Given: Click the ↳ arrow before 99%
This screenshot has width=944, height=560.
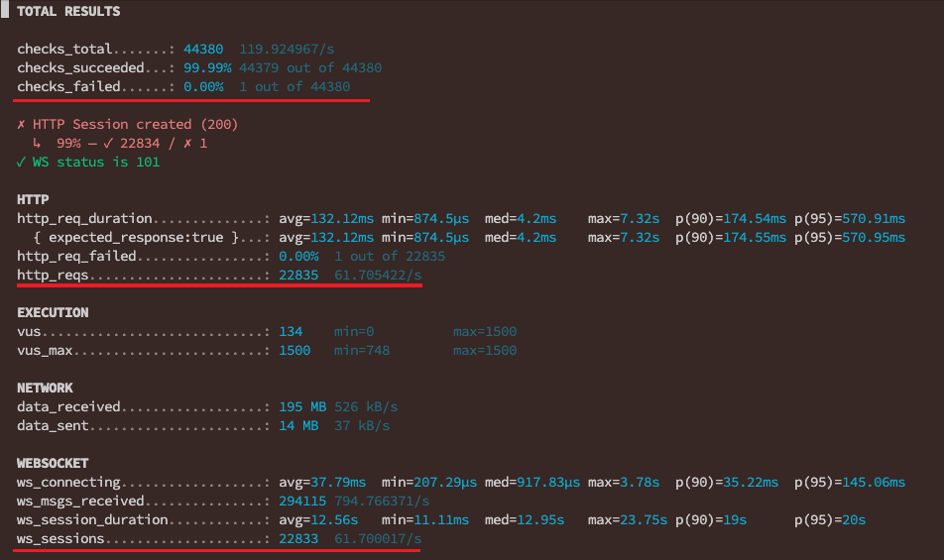Looking at the screenshot, I should click(x=38, y=144).
